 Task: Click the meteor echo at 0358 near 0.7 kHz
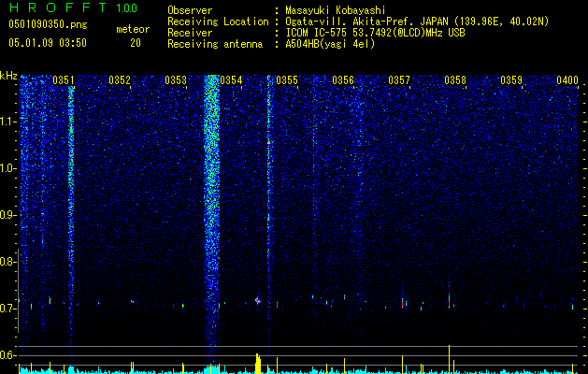coord(450,302)
